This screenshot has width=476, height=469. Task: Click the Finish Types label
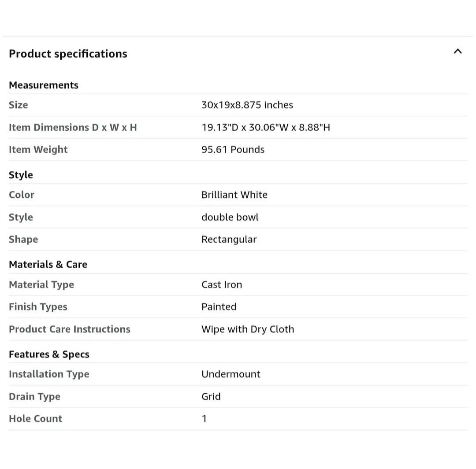click(38, 307)
